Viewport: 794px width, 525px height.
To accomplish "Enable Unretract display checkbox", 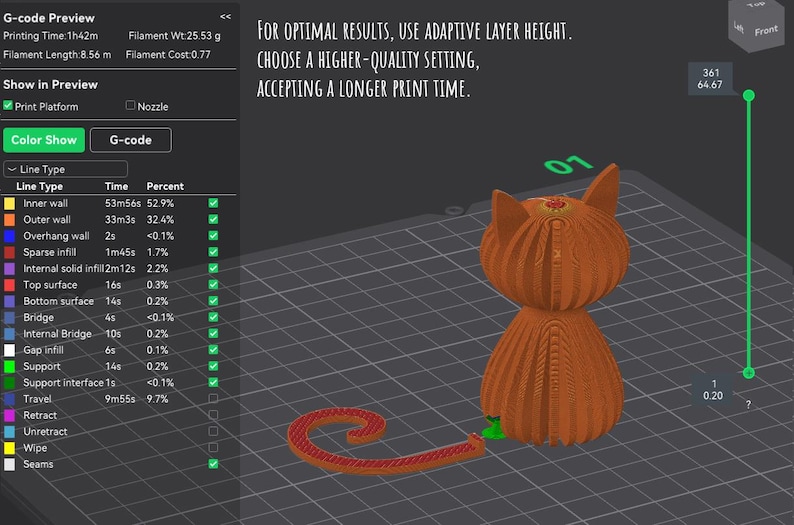I will 213,431.
